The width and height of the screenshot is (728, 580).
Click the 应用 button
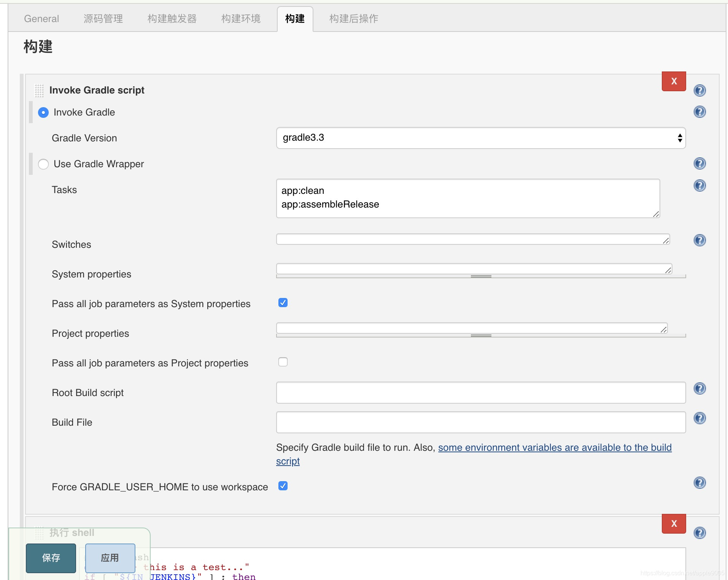point(110,558)
